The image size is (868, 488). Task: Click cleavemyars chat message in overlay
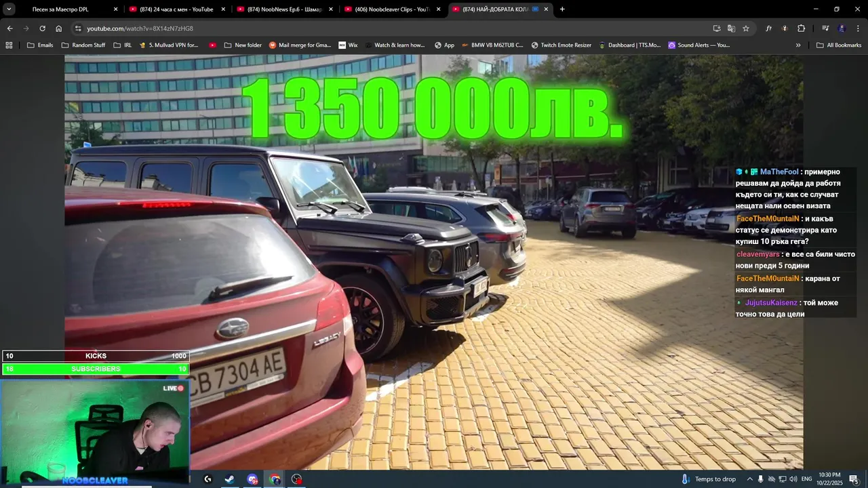pos(795,260)
